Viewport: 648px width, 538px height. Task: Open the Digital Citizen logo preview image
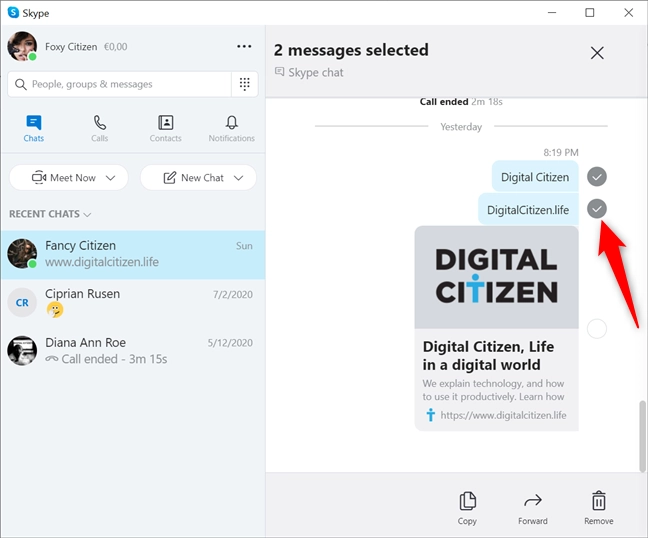(x=496, y=277)
